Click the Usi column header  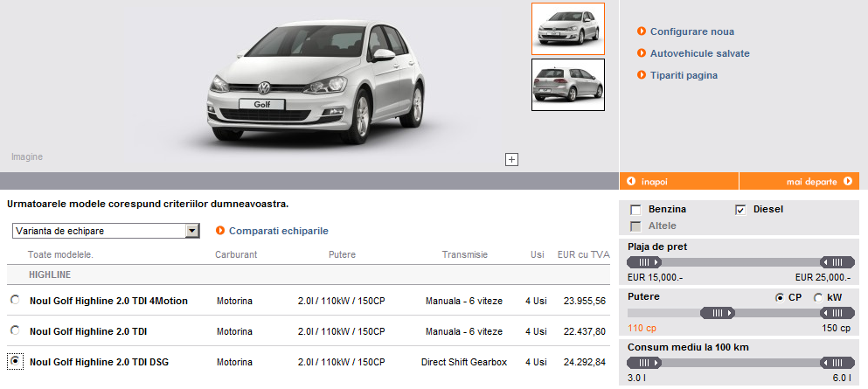(537, 254)
